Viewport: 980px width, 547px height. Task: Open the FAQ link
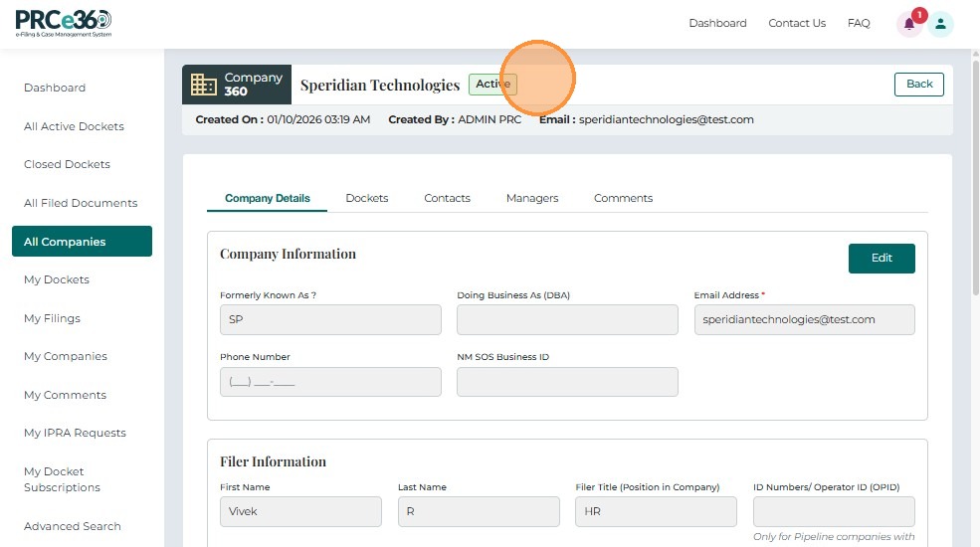pyautogui.click(x=859, y=23)
